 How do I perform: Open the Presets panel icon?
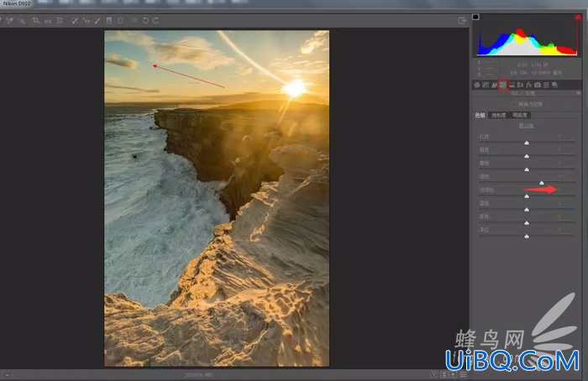[546, 85]
